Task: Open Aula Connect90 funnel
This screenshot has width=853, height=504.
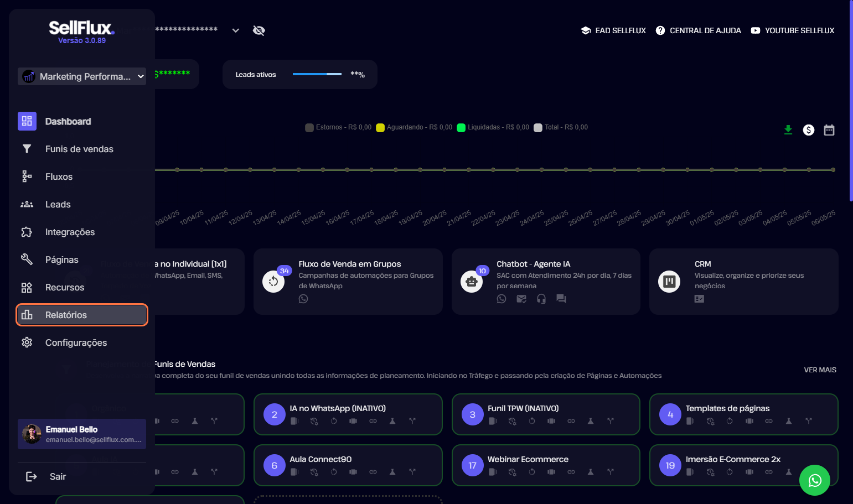Action: [348, 465]
